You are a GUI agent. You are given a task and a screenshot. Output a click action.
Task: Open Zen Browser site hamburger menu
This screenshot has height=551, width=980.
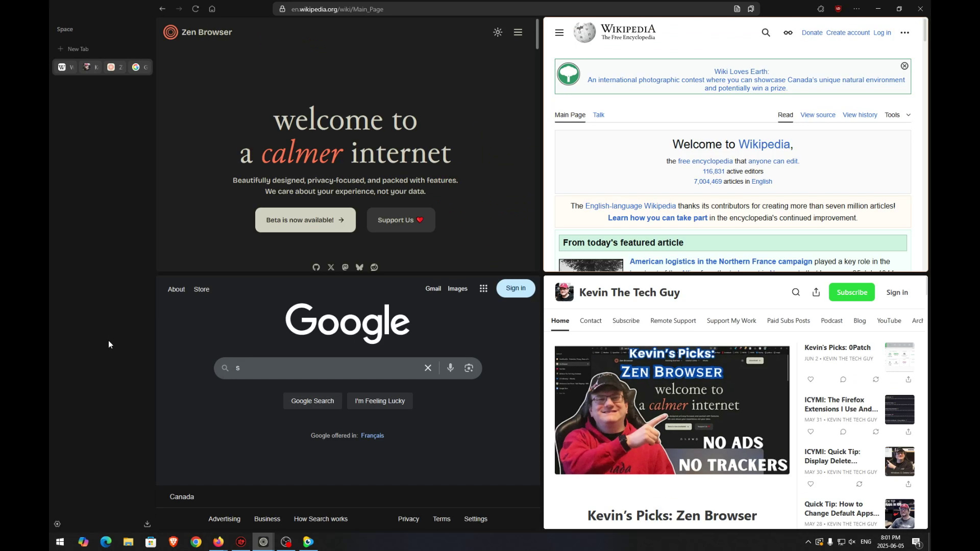click(518, 32)
